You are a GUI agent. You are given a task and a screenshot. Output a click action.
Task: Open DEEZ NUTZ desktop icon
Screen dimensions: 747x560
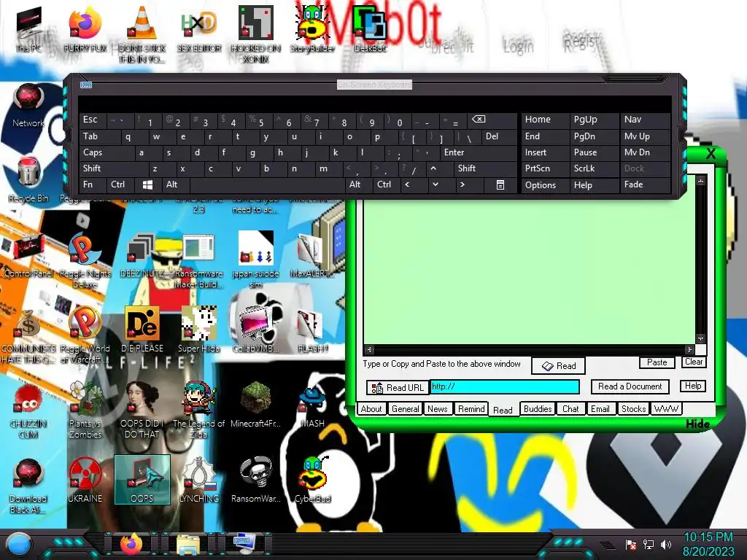pos(142,256)
